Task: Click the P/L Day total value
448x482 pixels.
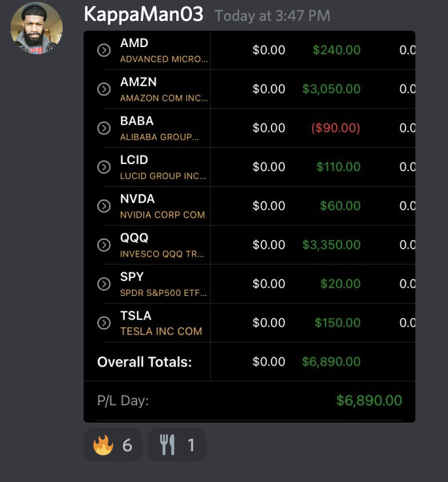Action: (x=369, y=400)
